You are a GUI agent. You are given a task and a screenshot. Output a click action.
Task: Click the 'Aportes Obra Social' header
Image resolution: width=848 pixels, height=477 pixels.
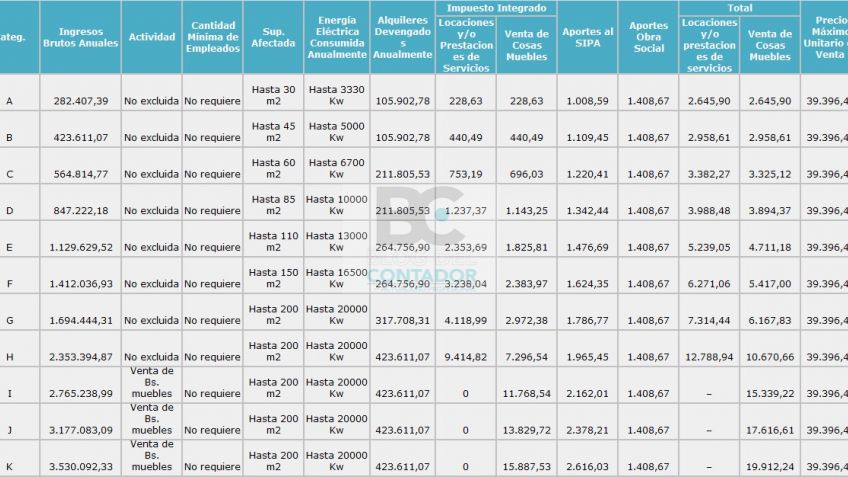pos(648,37)
